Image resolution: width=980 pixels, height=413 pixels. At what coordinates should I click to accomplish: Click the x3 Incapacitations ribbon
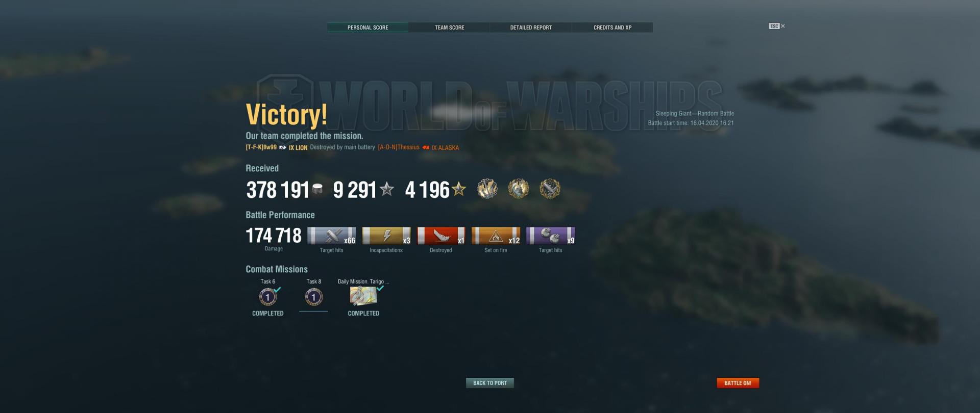[386, 236]
